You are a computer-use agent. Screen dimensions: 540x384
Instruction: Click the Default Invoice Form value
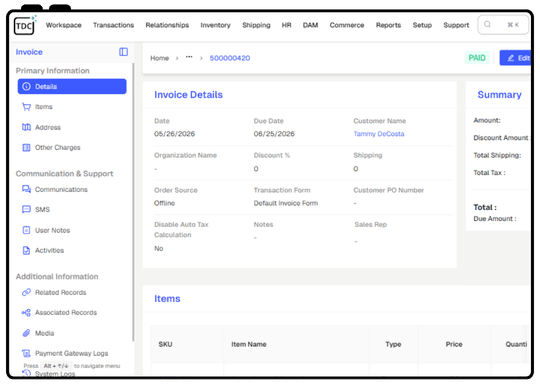tap(286, 203)
